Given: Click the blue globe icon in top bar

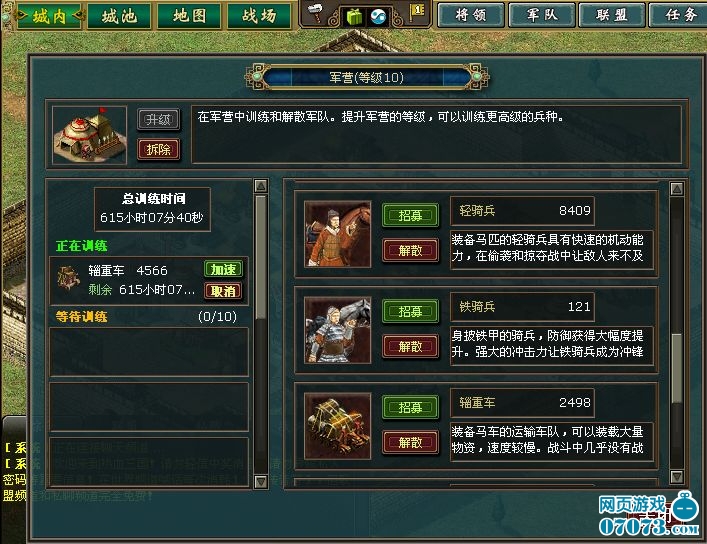Looking at the screenshot, I should click(x=378, y=17).
